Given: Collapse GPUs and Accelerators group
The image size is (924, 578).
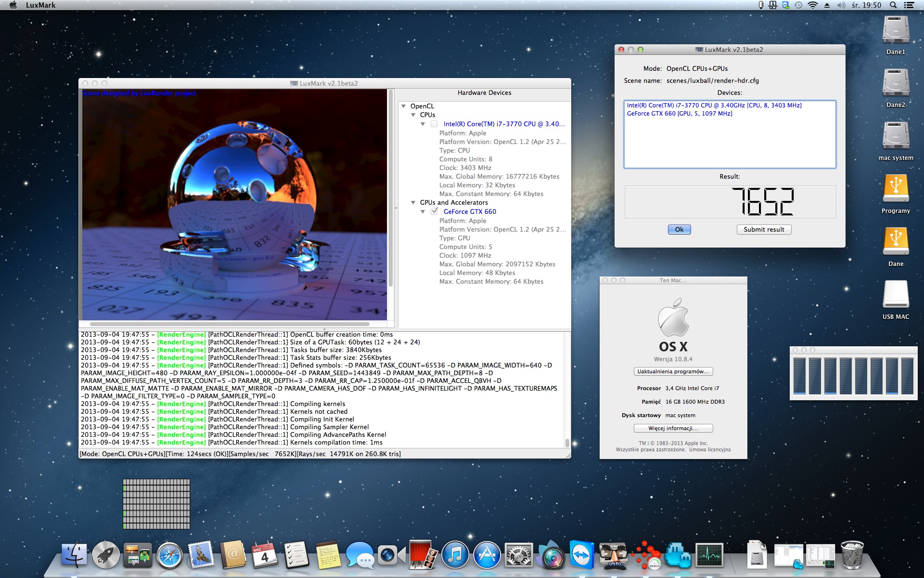Looking at the screenshot, I should point(413,202).
